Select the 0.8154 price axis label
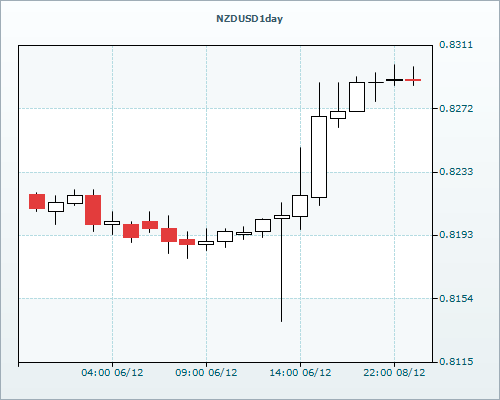Viewport: 500px width, 400px height. [x=456, y=298]
